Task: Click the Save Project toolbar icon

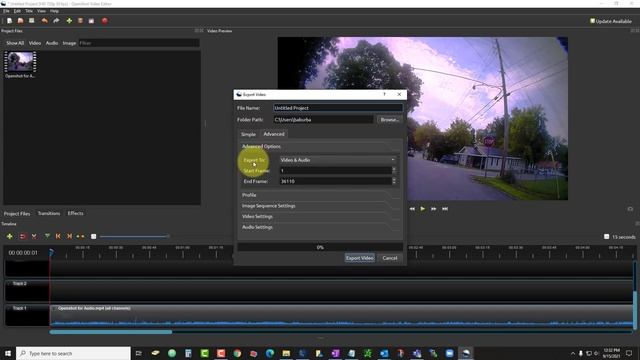Action: pos(31,21)
